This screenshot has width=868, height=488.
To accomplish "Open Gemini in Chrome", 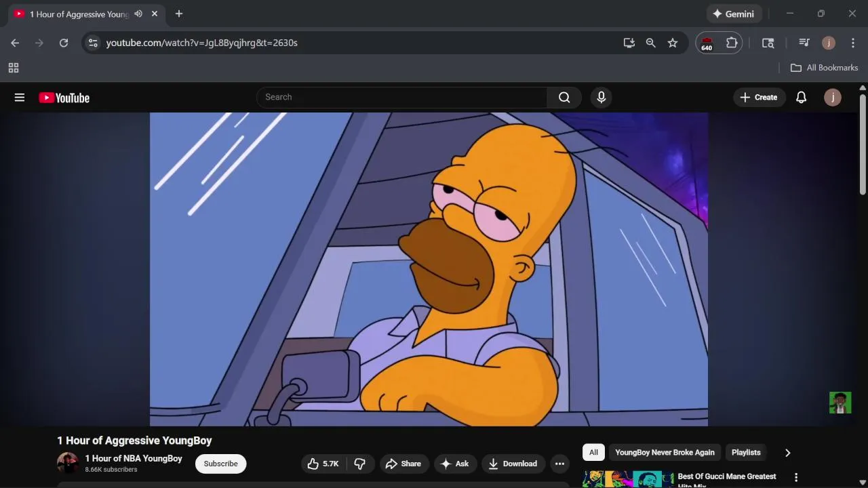I will click(x=734, y=14).
